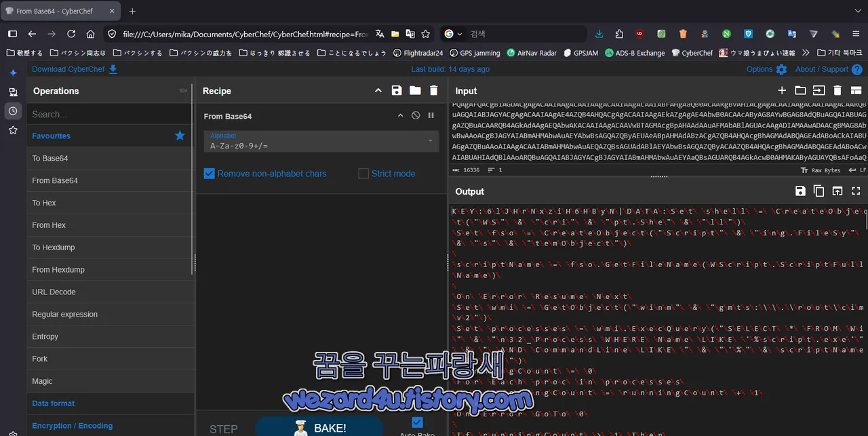This screenshot has width=868, height=436.
Task: Save the current recipe
Action: pyautogui.click(x=397, y=91)
